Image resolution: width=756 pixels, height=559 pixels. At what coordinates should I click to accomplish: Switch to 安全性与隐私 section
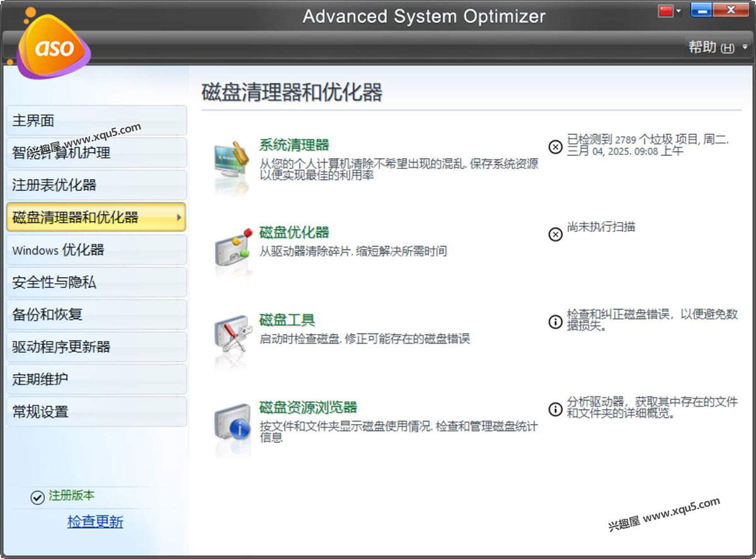pos(96,282)
